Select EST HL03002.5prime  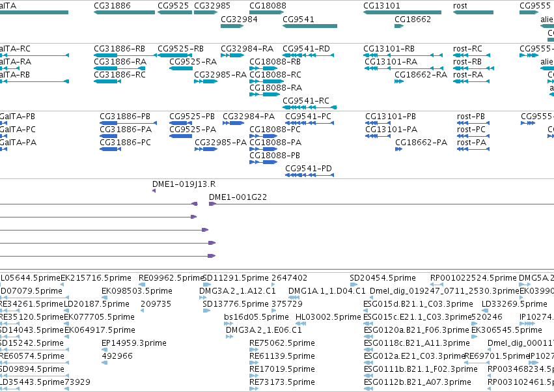coord(301,324)
